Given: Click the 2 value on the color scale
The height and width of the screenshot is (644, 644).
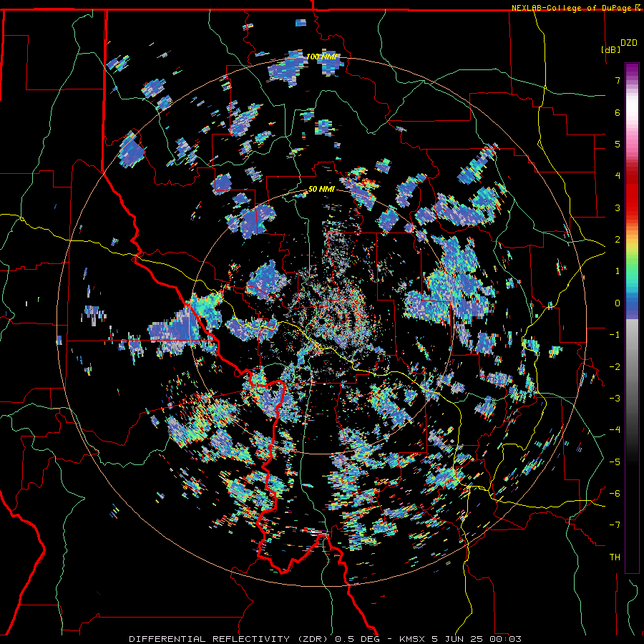Looking at the screenshot, I should tap(618, 240).
